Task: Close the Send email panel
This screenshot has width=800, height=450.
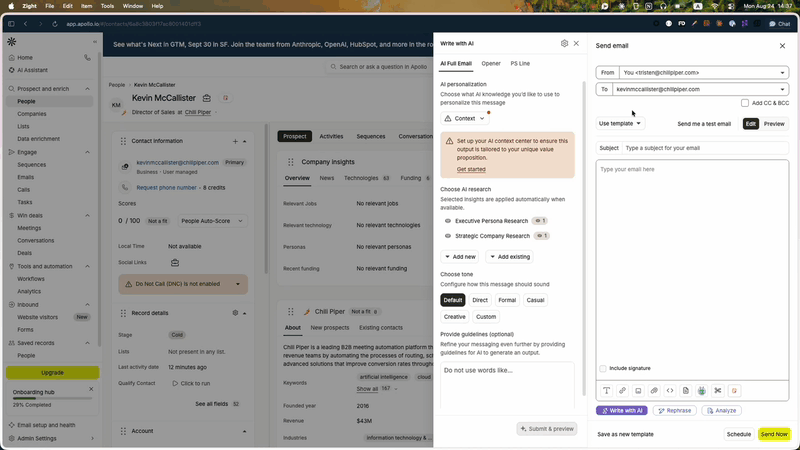Action: pos(782,46)
